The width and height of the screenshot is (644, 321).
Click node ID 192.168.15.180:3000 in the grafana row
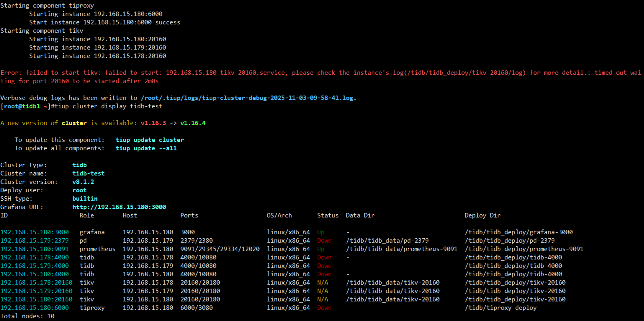tap(34, 232)
